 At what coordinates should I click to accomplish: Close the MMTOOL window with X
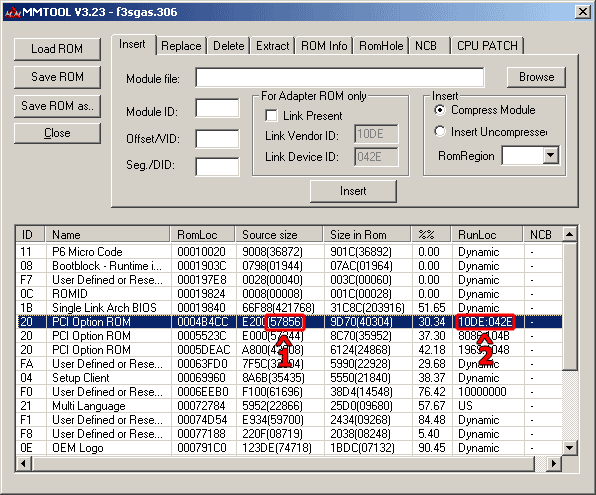[x=582, y=12]
